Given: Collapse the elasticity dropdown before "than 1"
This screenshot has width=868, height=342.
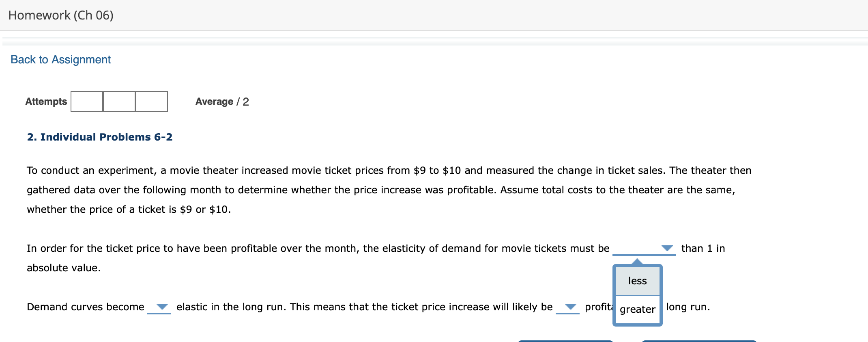Looking at the screenshot, I should click(x=644, y=248).
